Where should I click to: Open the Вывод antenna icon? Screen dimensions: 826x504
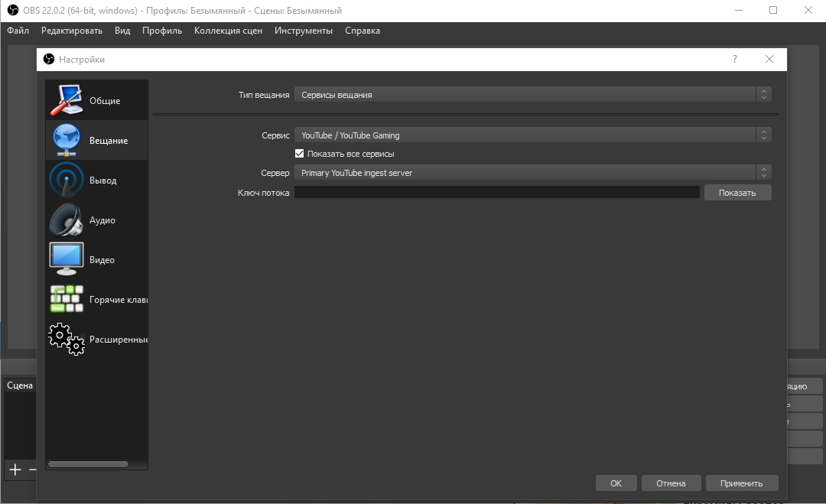point(67,180)
